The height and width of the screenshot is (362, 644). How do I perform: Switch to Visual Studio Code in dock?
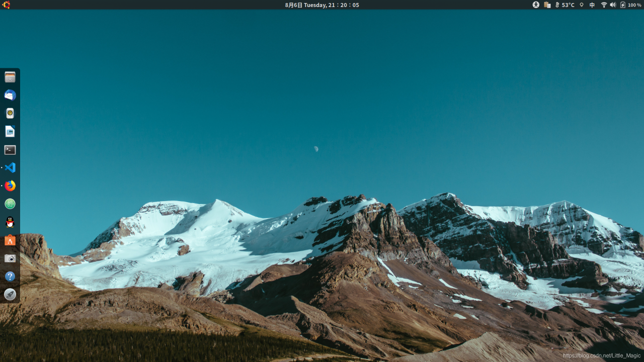coord(10,167)
